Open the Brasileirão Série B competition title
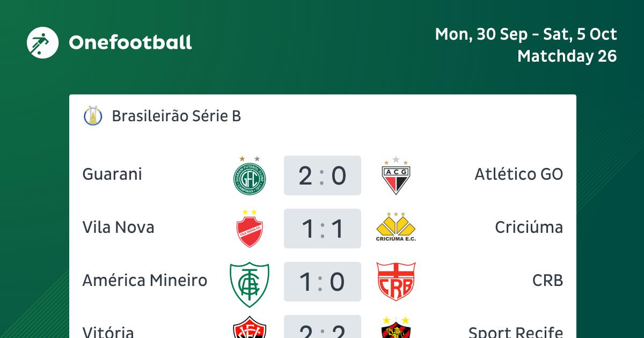Viewport: 644px width, 338px height. tap(177, 116)
